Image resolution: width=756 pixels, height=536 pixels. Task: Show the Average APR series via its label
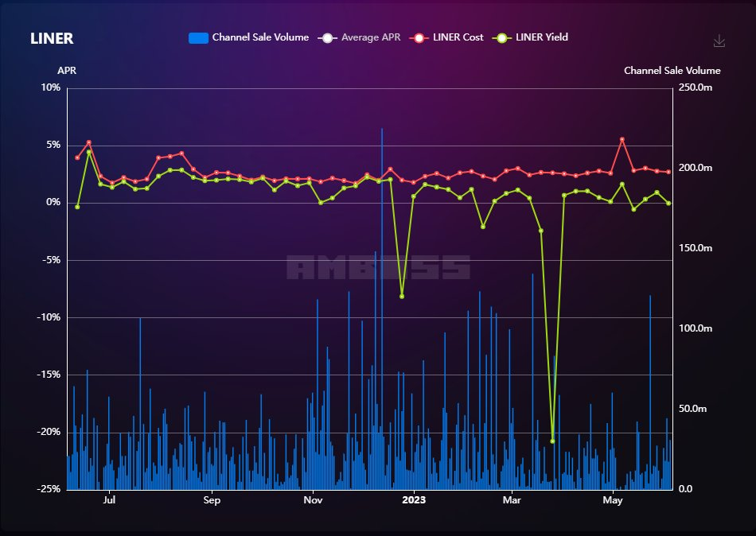[x=371, y=37]
